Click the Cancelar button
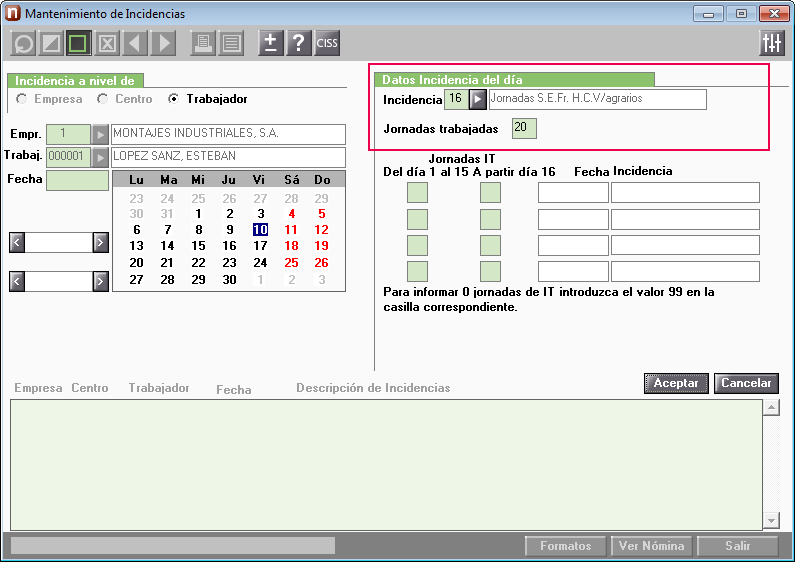 (746, 383)
